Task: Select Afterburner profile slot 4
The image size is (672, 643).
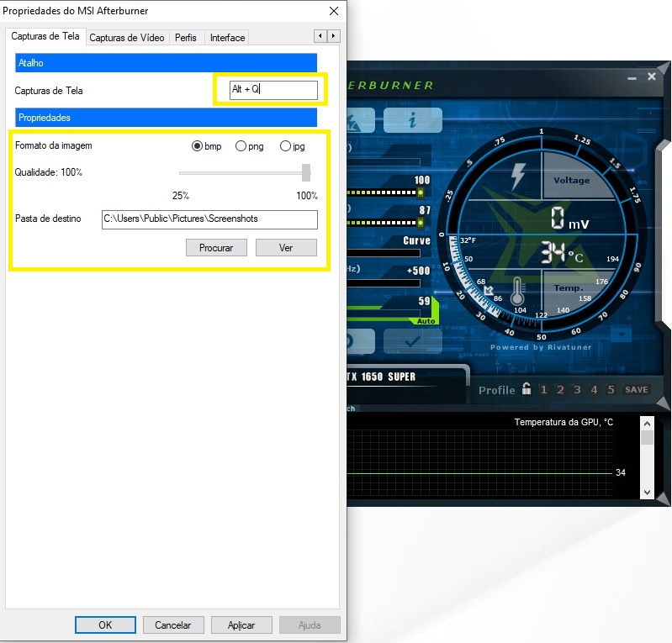Action: [594, 389]
